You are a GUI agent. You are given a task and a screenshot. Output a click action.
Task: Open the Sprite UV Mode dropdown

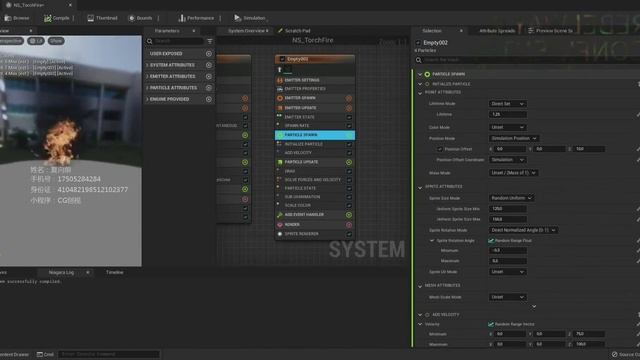tap(507, 272)
